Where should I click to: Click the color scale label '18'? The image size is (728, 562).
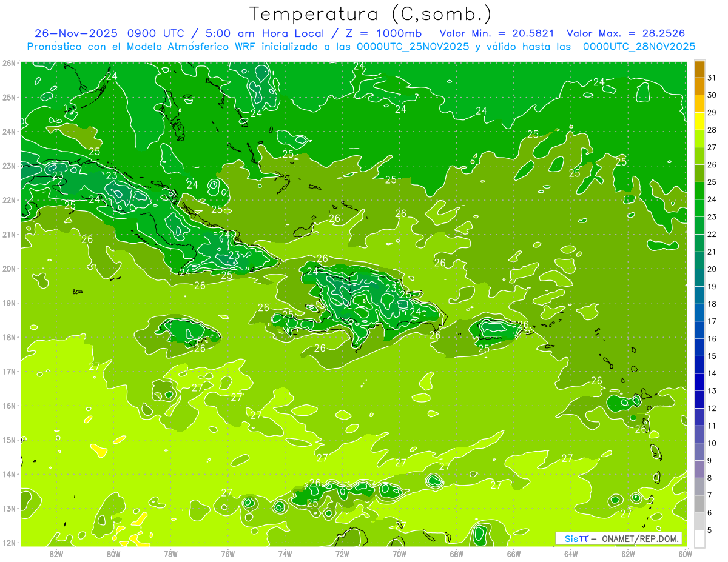tap(712, 304)
